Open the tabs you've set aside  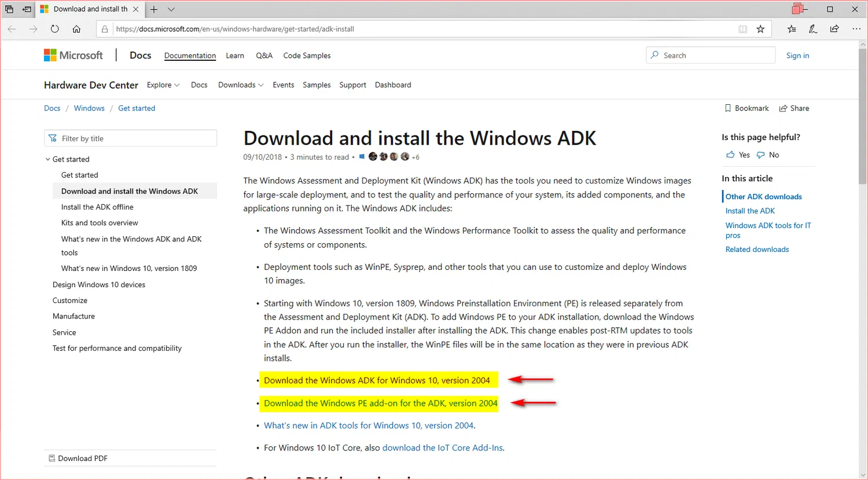tap(9, 9)
